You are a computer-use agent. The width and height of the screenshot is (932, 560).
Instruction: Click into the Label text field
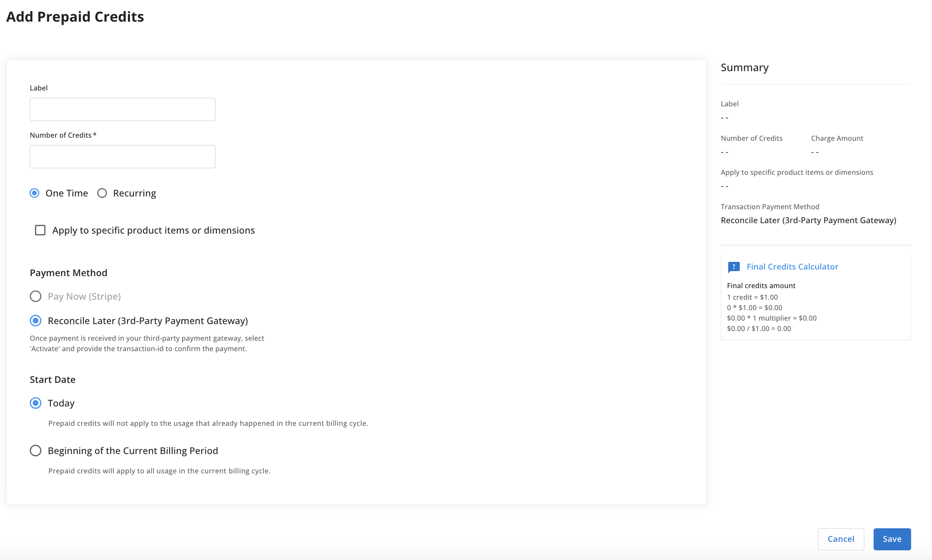pos(122,109)
